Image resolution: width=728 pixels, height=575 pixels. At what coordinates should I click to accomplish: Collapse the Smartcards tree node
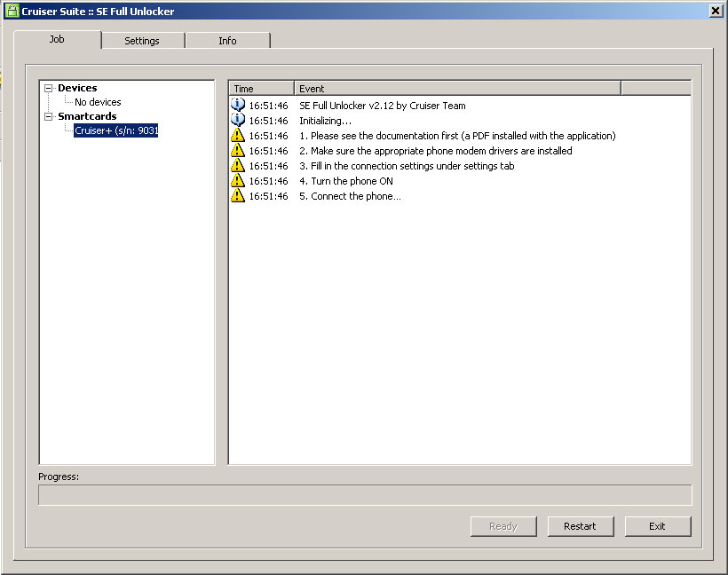(48, 116)
